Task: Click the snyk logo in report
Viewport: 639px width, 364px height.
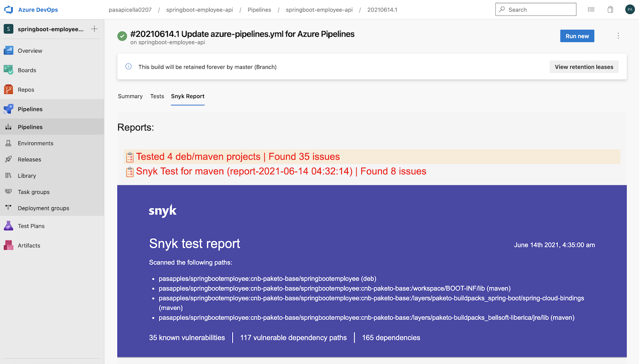Action: 163,210
